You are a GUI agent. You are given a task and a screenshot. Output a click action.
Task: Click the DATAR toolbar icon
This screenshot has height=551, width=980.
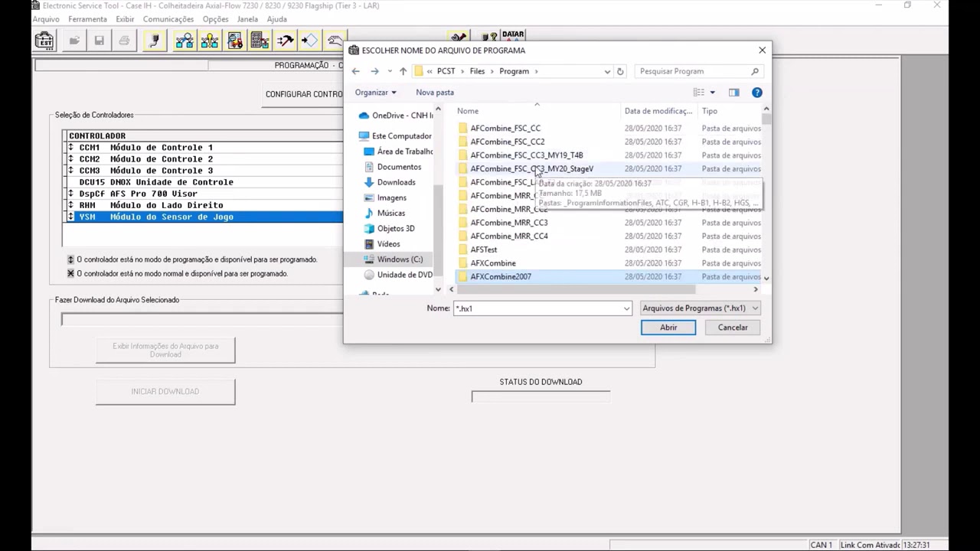point(512,35)
